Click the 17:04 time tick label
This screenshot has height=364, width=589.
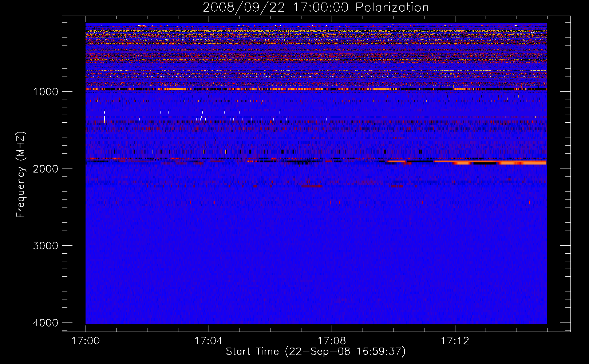209,341
